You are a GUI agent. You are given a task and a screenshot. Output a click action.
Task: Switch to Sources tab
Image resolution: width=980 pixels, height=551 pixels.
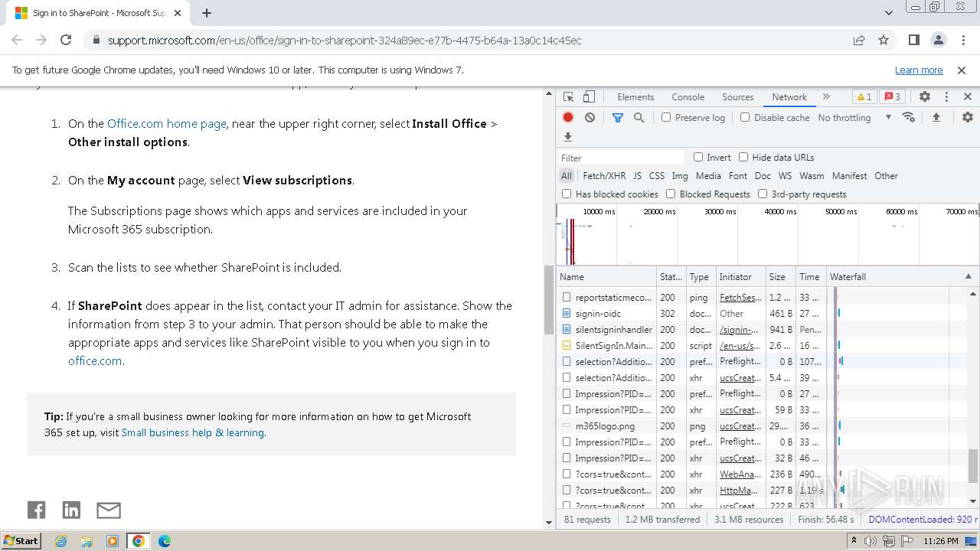(738, 97)
